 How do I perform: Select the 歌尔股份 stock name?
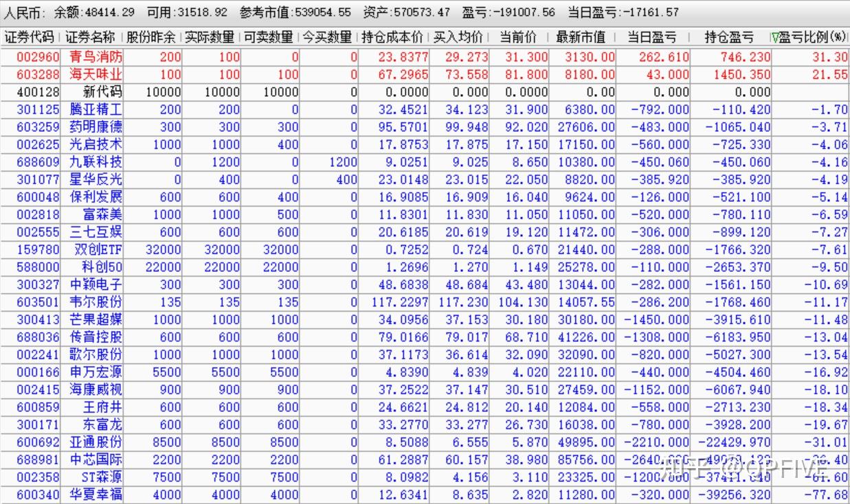96,354
